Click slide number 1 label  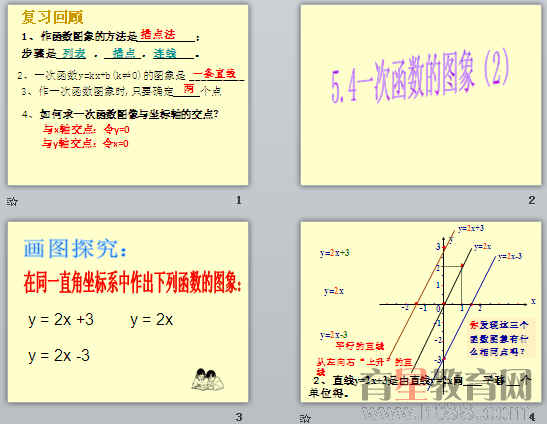click(x=239, y=200)
